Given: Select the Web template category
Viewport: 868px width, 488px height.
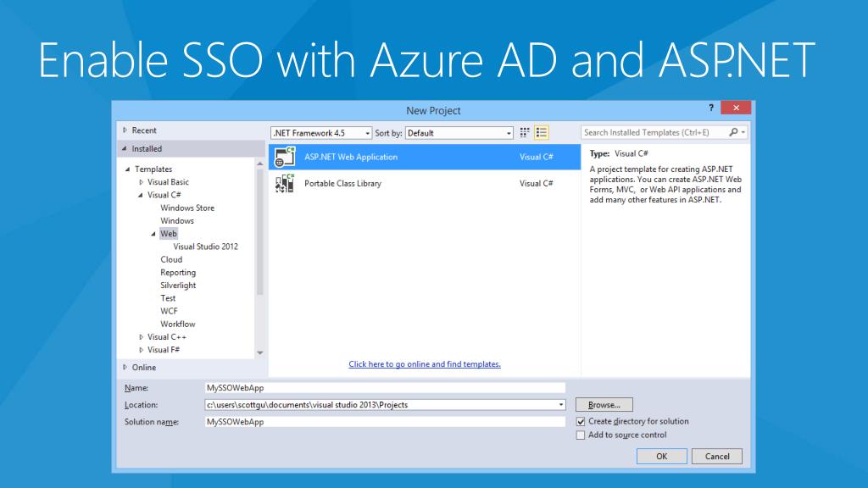Looking at the screenshot, I should point(169,234).
